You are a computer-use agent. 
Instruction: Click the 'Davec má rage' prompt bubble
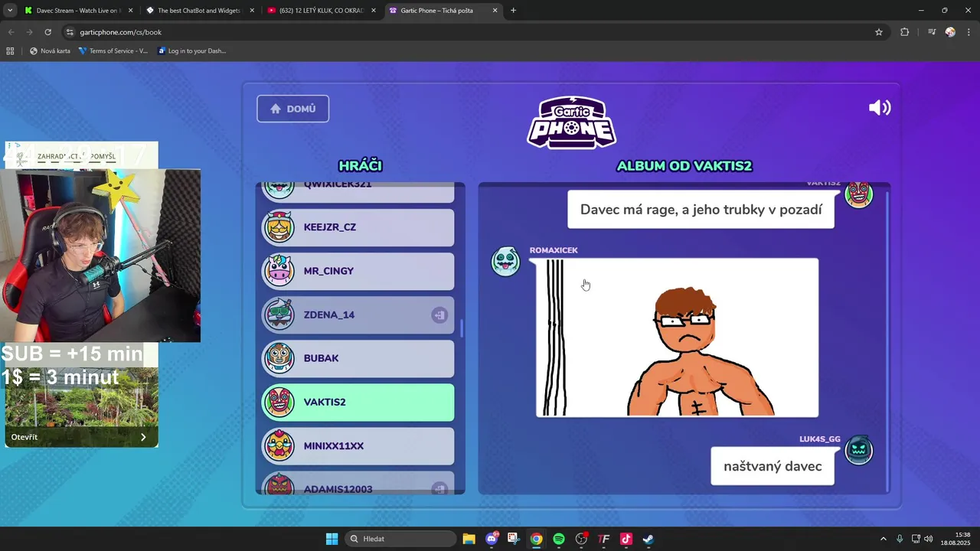pos(701,210)
